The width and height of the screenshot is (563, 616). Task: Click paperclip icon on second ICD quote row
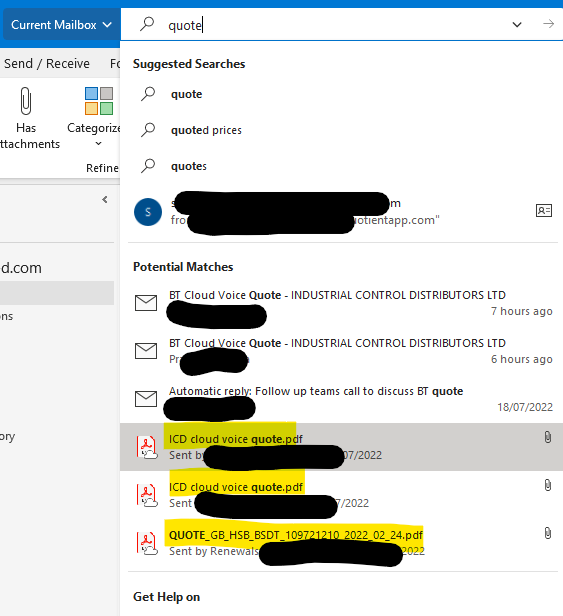(x=548, y=485)
